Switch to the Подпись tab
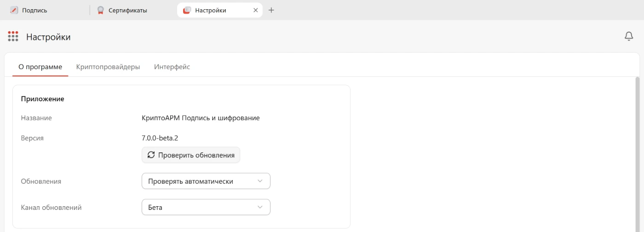Viewport: 644px width, 232px height. tap(45, 10)
